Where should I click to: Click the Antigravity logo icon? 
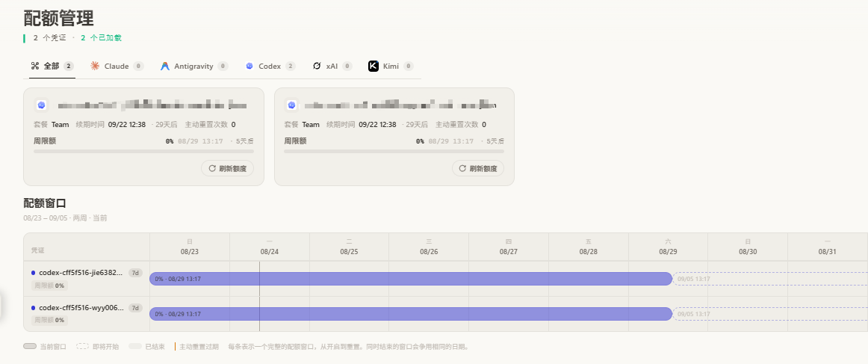coord(165,66)
